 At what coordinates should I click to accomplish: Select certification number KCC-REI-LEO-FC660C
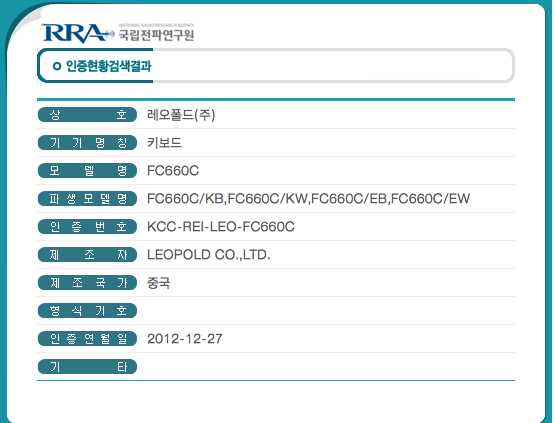tap(221, 227)
